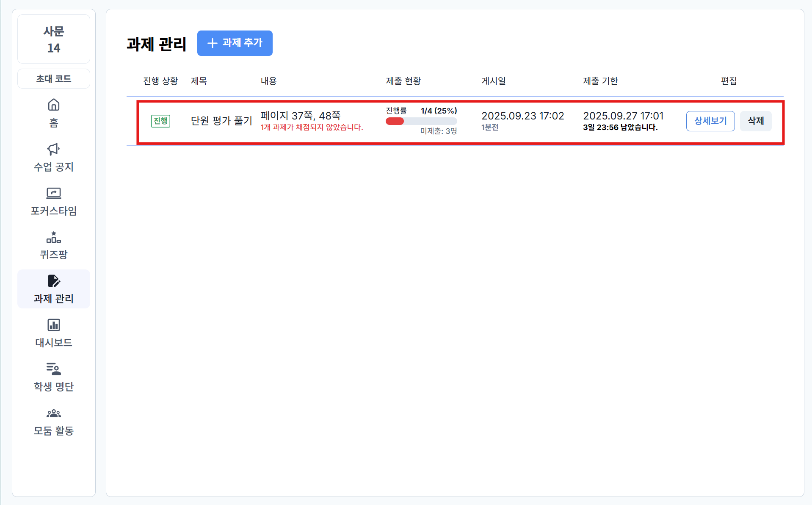812x505 pixels.
Task: Click the plus icon in 과제 추가
Action: pyautogui.click(x=212, y=43)
